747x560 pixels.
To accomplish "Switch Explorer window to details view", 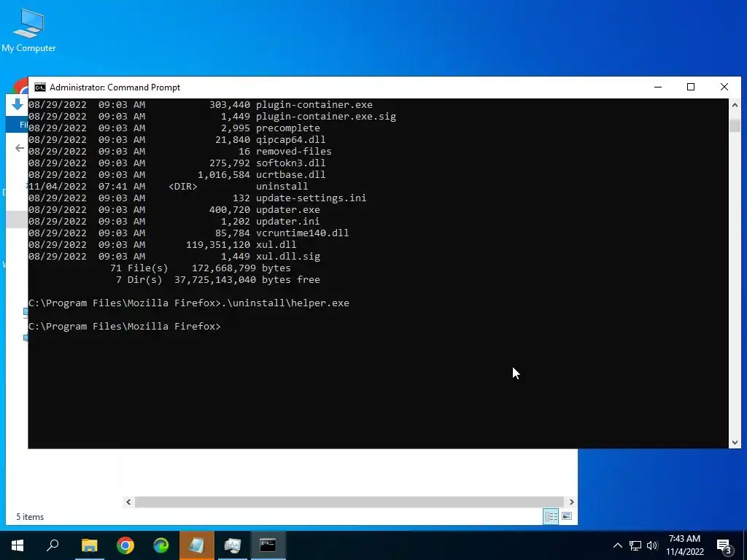I will [551, 516].
